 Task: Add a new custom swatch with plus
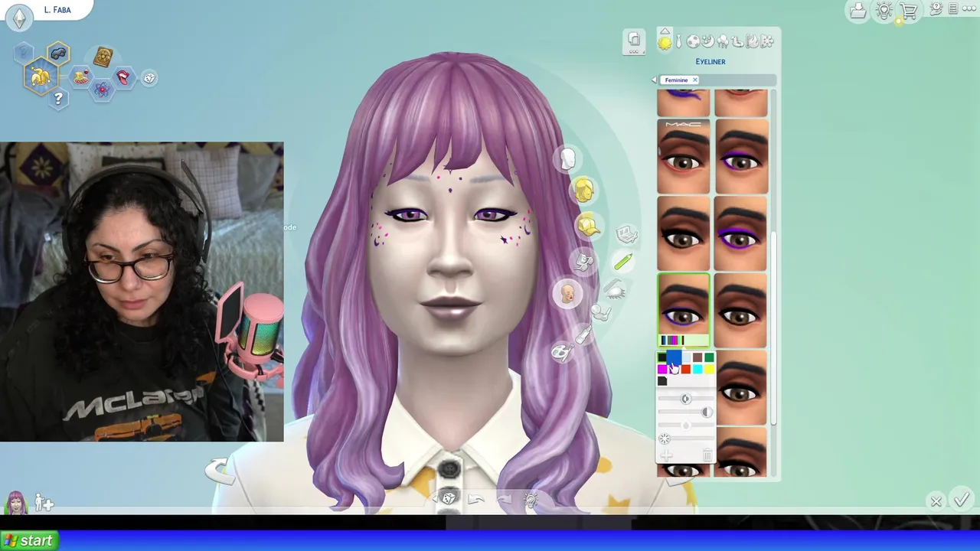[666, 456]
